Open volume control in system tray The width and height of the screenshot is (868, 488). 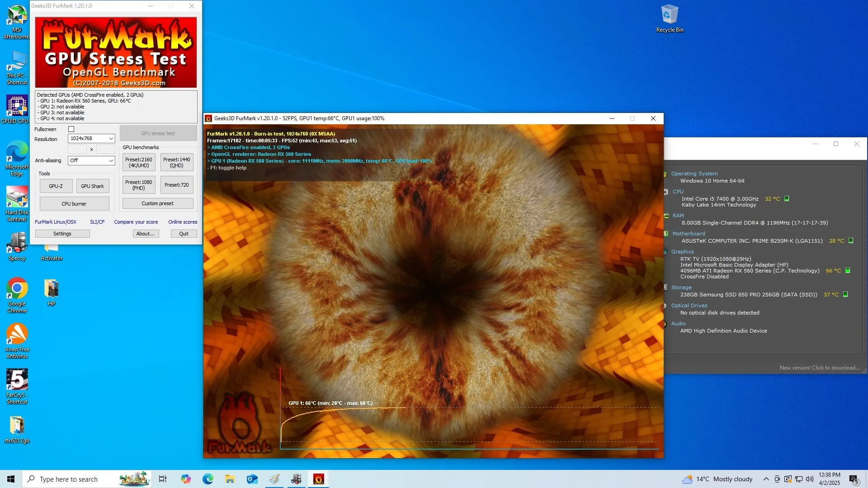(809, 479)
